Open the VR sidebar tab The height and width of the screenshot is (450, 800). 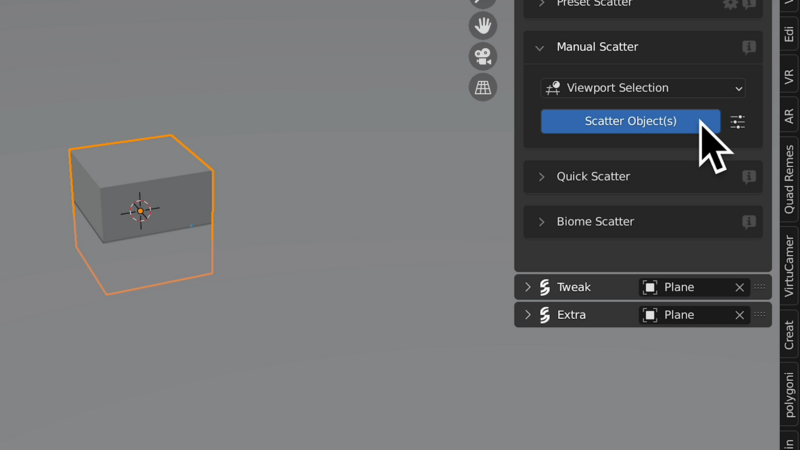click(x=789, y=77)
